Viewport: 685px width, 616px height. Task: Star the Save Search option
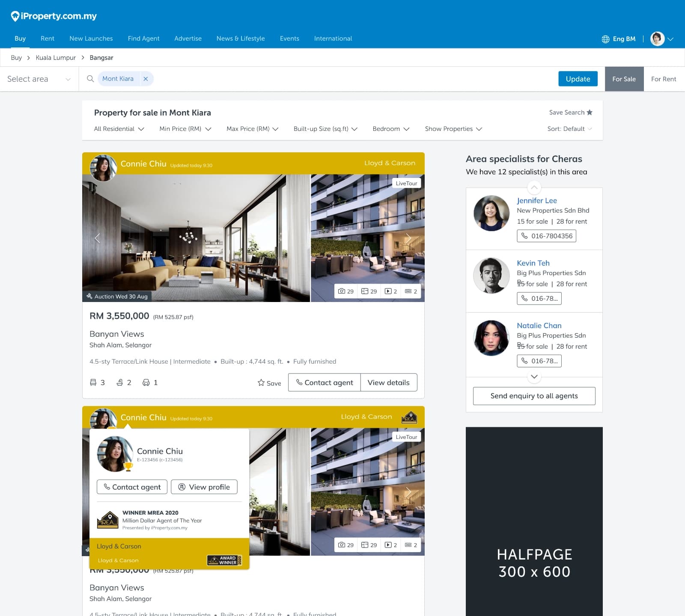click(590, 112)
